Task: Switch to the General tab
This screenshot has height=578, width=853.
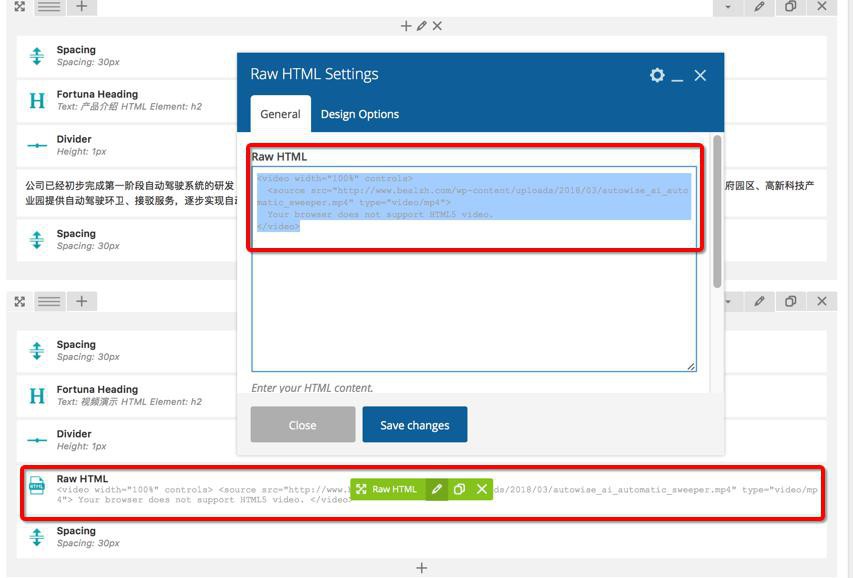Action: pyautogui.click(x=280, y=114)
